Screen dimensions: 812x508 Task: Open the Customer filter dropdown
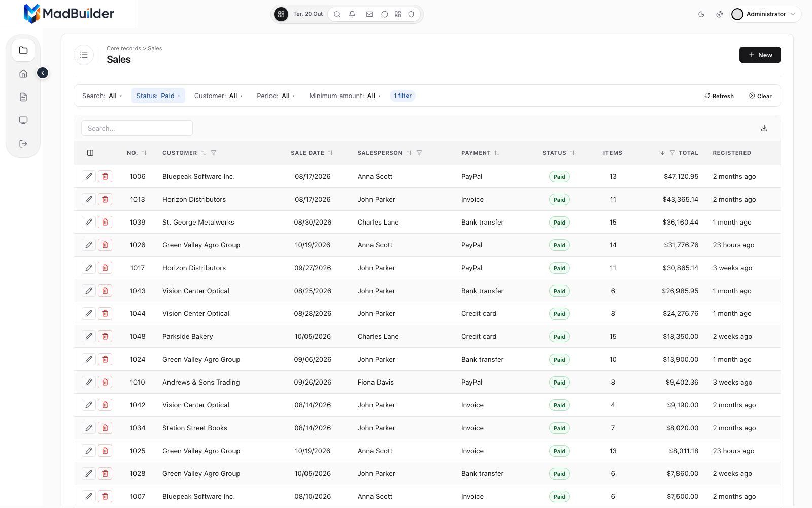coord(218,96)
